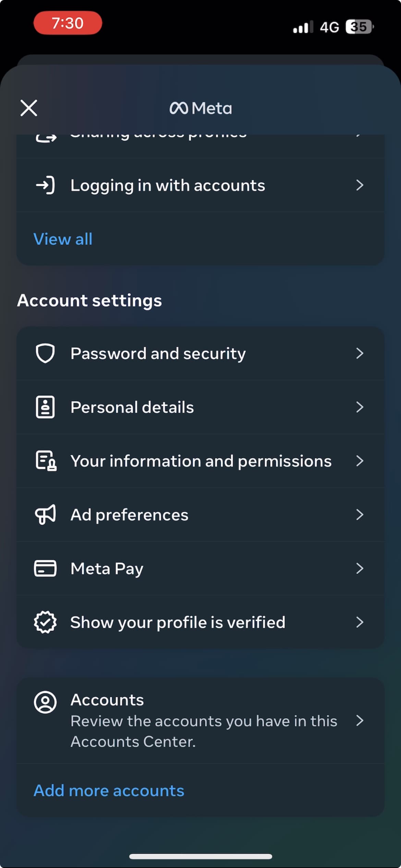Tap Add more accounts link
This screenshot has width=401, height=868.
109,791
